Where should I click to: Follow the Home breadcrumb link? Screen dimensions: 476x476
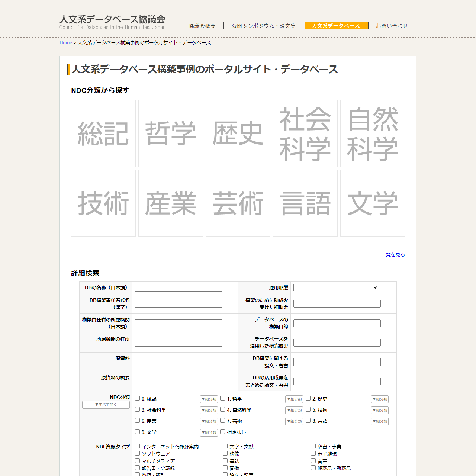(x=66, y=42)
